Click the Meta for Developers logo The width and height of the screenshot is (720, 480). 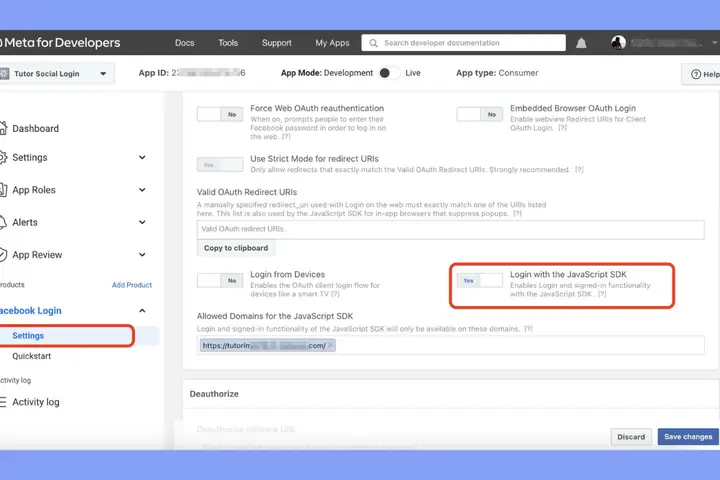(x=60, y=43)
